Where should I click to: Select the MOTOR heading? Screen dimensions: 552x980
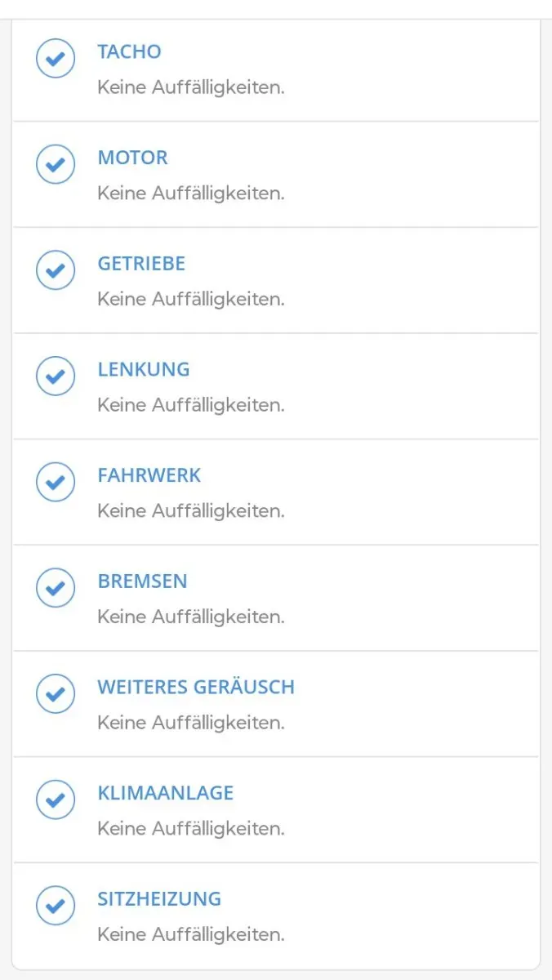coord(132,158)
